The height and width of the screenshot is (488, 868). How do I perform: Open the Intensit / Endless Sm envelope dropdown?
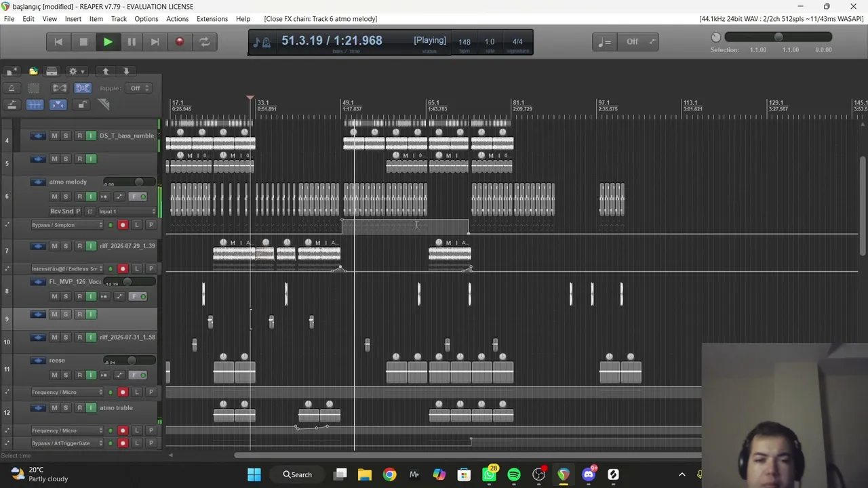pyautogui.click(x=67, y=268)
